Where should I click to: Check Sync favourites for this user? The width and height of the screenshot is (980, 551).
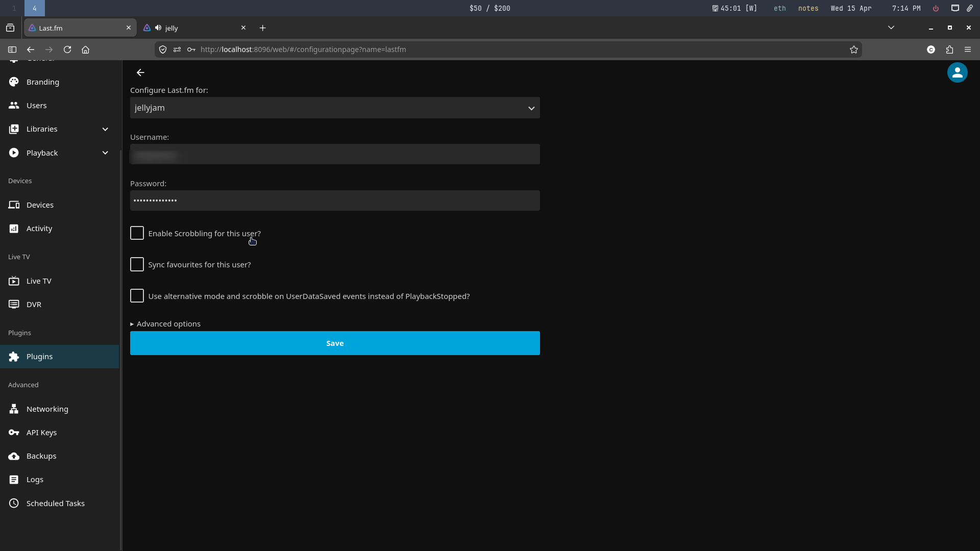(x=137, y=264)
